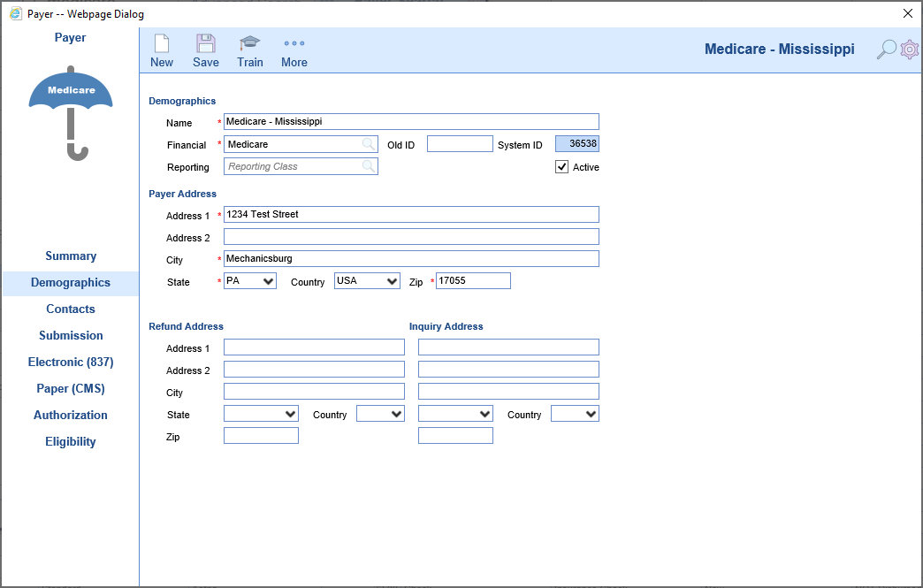
Task: Click Inquiry Address City field
Action: 508,392
